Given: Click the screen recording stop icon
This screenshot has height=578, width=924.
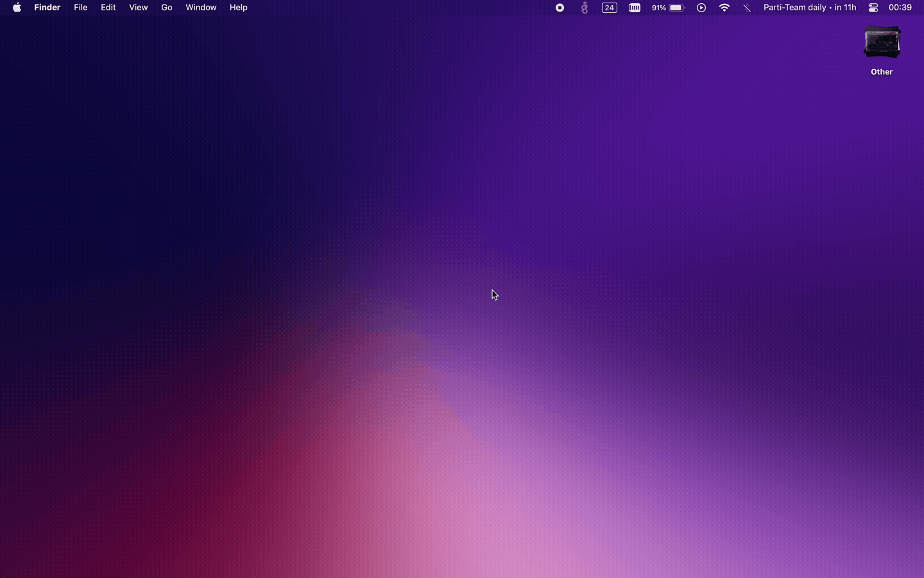Looking at the screenshot, I should click(x=560, y=8).
